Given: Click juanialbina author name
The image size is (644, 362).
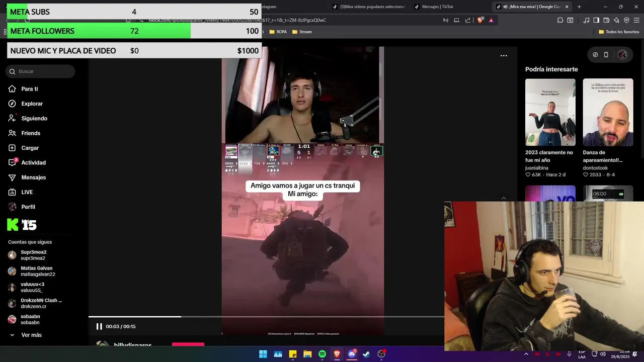Looking at the screenshot, I should pos(537,168).
